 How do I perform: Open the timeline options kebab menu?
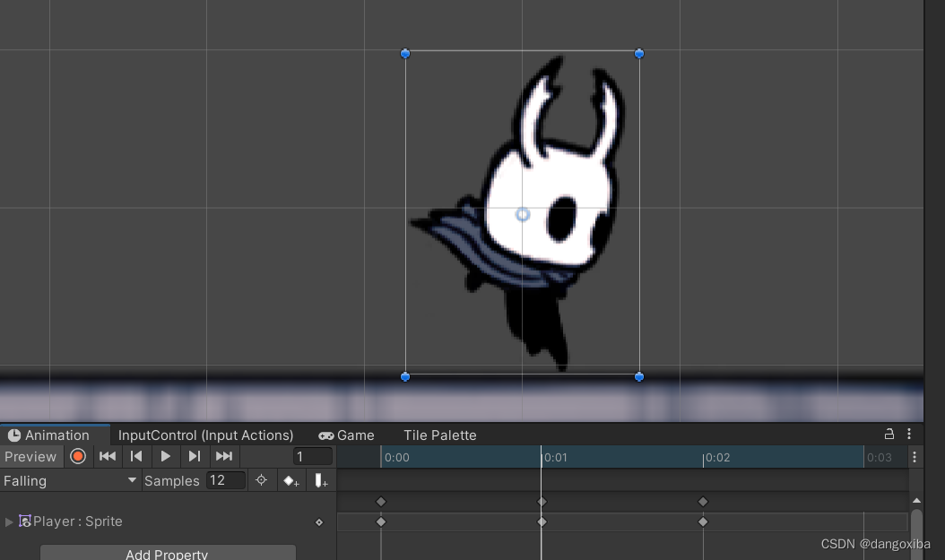[915, 457]
